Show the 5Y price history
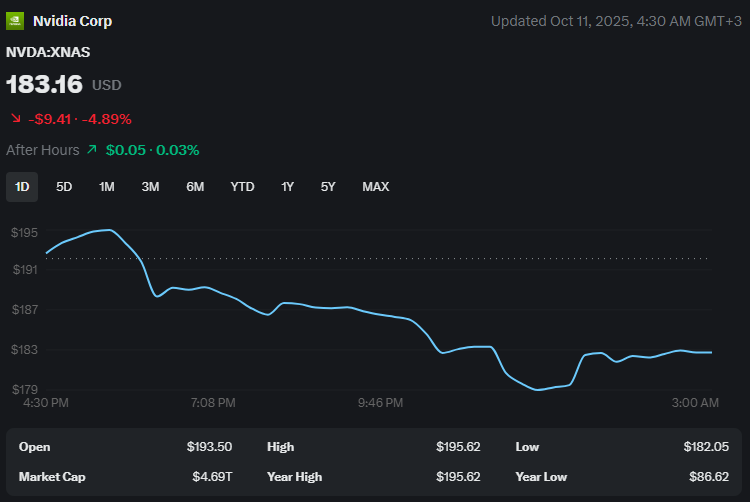The height and width of the screenshot is (502, 750). [328, 187]
